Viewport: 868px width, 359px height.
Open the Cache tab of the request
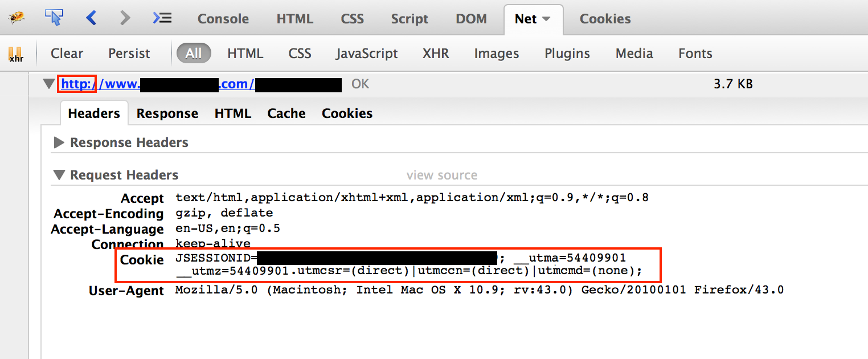pos(286,113)
